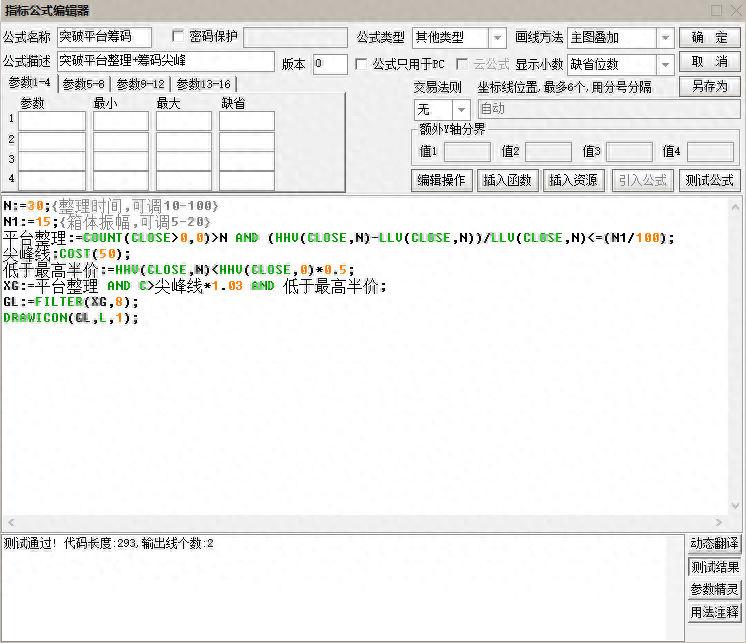Viewport: 746px width, 643px height.
Task: Click row 1 参数 name field
Action: click(x=51, y=121)
